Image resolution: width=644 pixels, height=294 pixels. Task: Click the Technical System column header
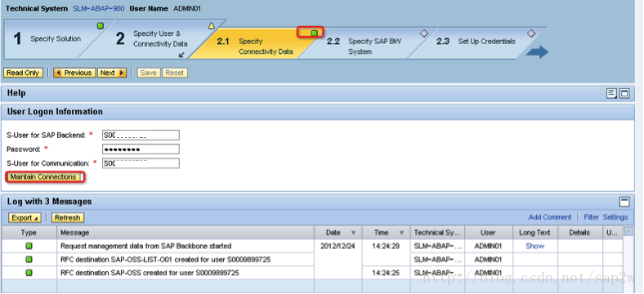tap(437, 233)
